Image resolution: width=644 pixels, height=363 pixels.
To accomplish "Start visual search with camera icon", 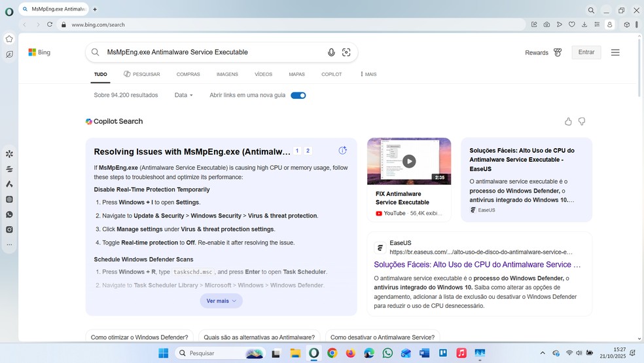I will pos(346,52).
